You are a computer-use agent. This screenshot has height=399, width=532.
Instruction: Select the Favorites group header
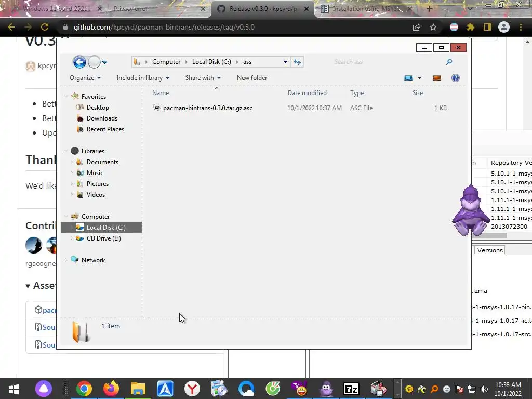click(94, 97)
